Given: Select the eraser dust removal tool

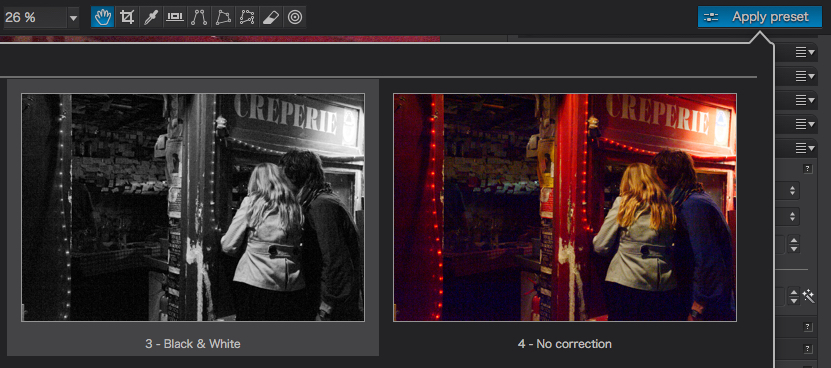Looking at the screenshot, I should (271, 17).
